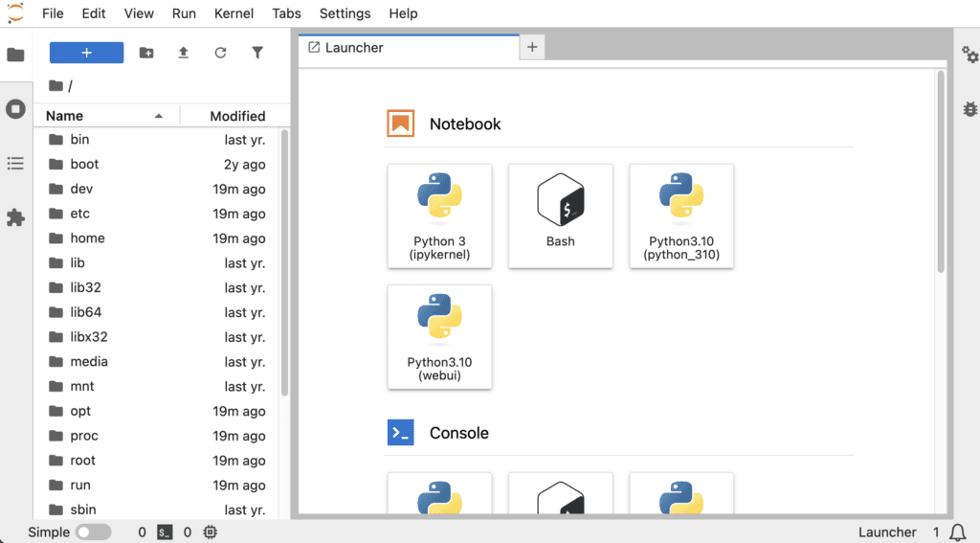
Task: Launch Python3.10 (webui) notebook
Action: [439, 337]
